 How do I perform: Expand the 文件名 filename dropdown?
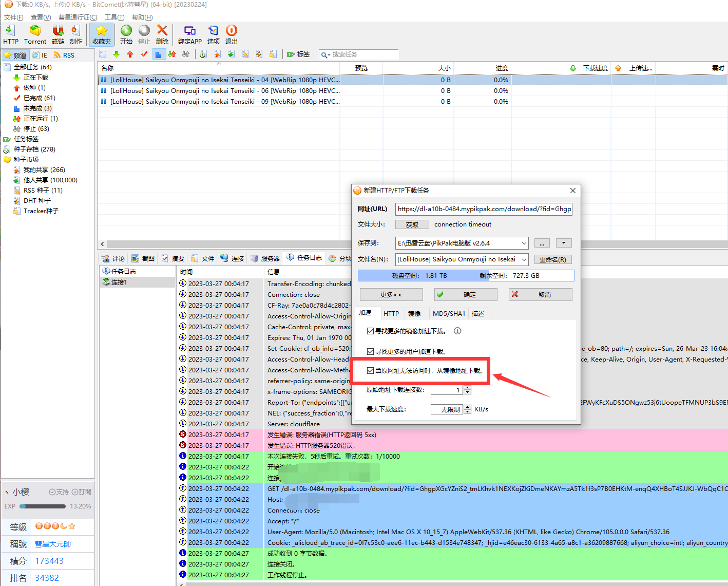[524, 259]
